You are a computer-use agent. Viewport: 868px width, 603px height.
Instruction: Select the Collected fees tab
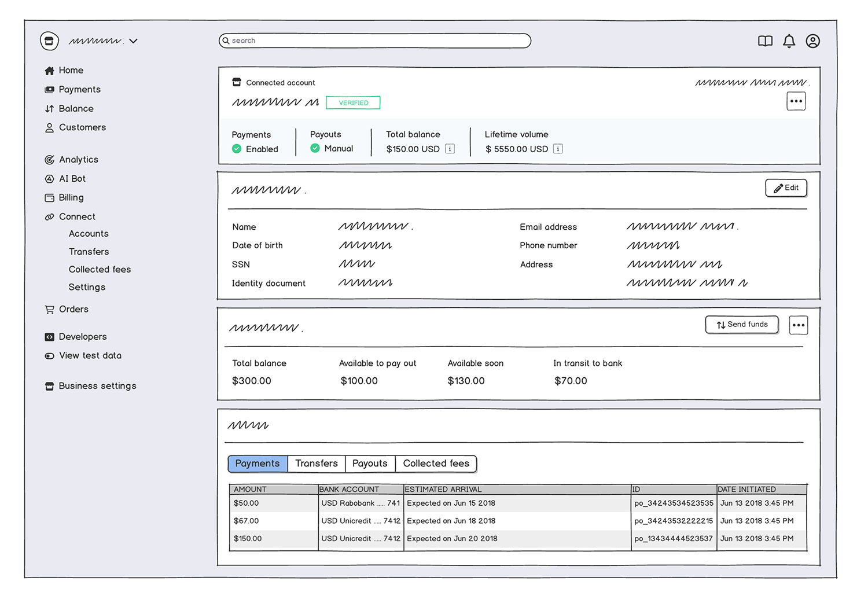[436, 464]
